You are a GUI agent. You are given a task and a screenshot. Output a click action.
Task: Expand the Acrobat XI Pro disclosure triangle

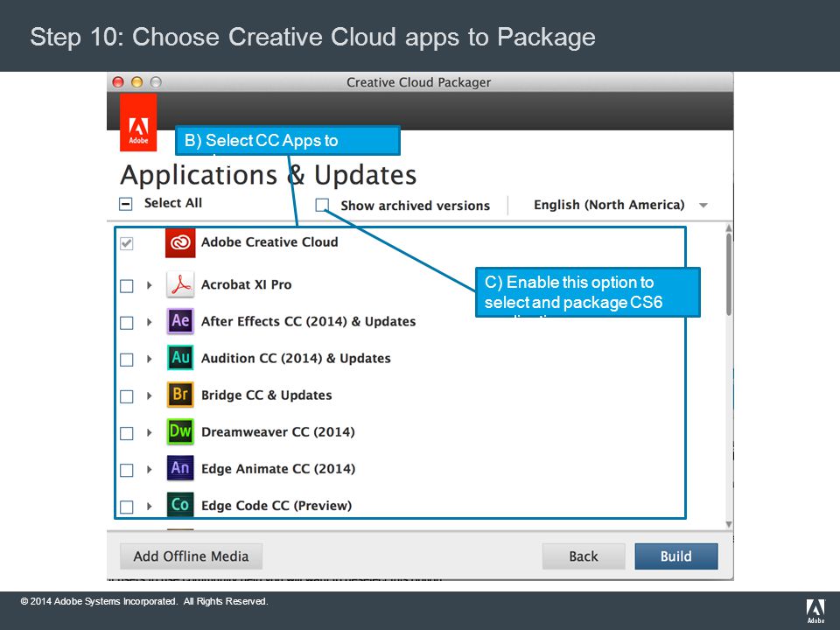click(150, 285)
